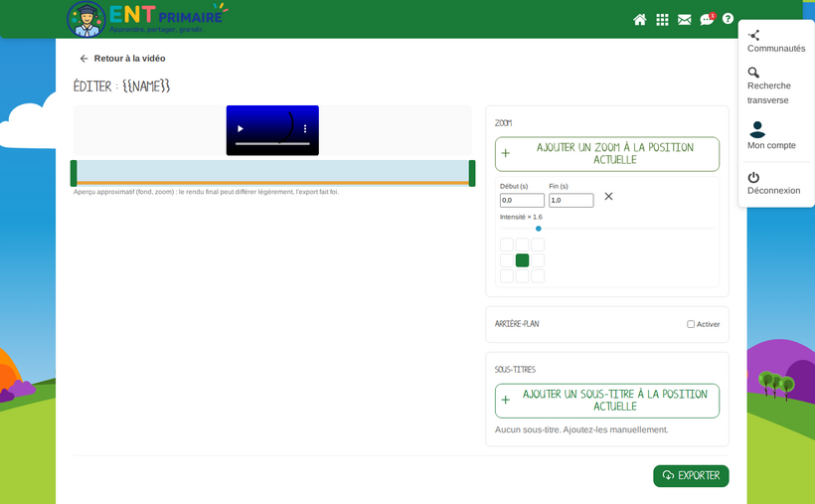Click the Éditer : {{NAME}} title

tap(121, 85)
